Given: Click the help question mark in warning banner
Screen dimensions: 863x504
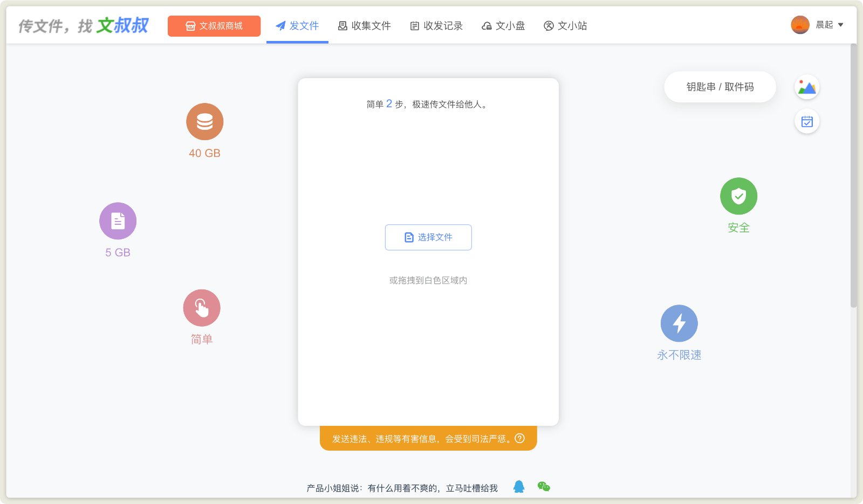Looking at the screenshot, I should pos(520,438).
